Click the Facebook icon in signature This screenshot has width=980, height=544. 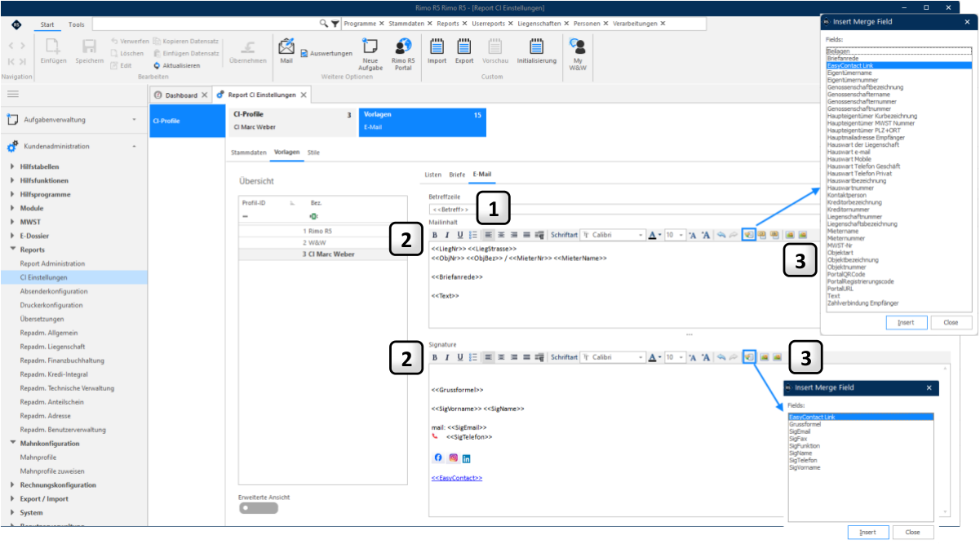coord(438,458)
